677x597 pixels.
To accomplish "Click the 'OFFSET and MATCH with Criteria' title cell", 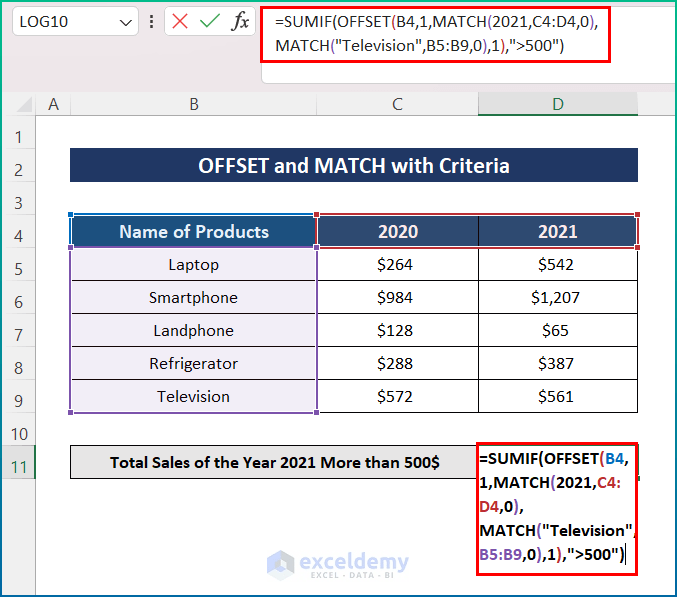I will (x=354, y=165).
